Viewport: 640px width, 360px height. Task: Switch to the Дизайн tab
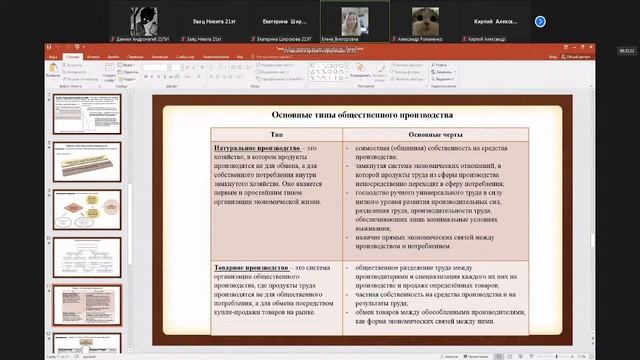click(113, 57)
